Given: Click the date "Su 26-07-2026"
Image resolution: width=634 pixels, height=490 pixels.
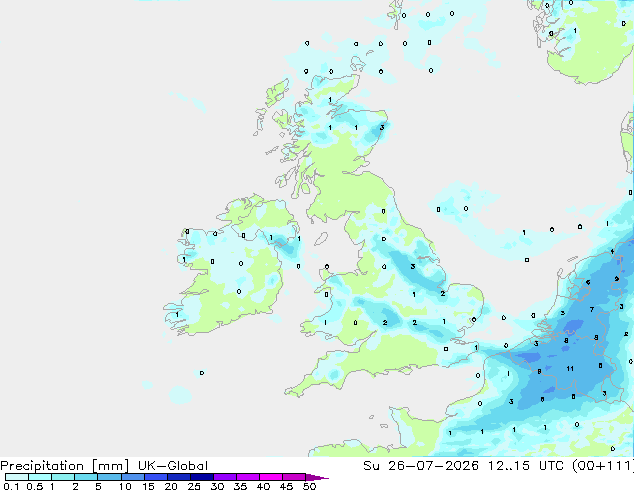Looking at the screenshot, I should (421, 466).
